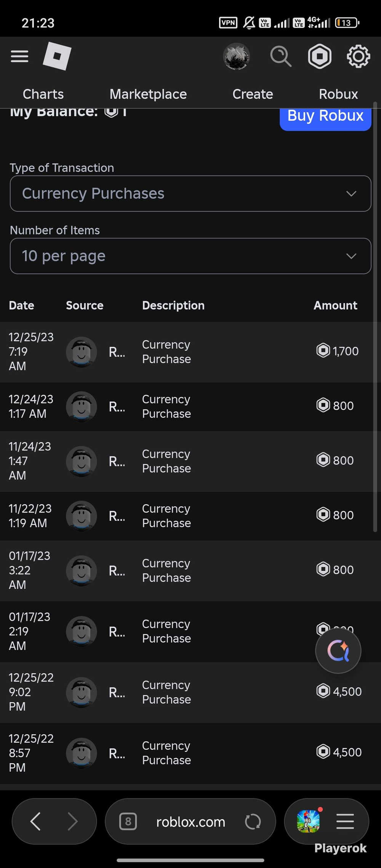Open source avatar of 12/25/23 purchase
The height and width of the screenshot is (868, 381).
(82, 352)
